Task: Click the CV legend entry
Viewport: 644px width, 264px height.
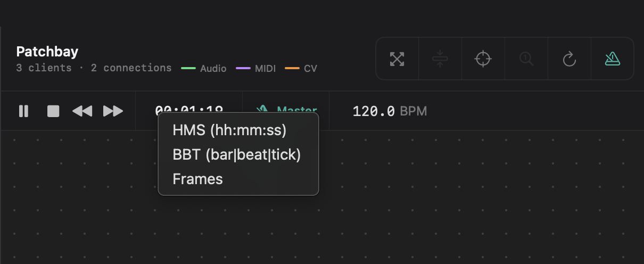Action: 301,68
